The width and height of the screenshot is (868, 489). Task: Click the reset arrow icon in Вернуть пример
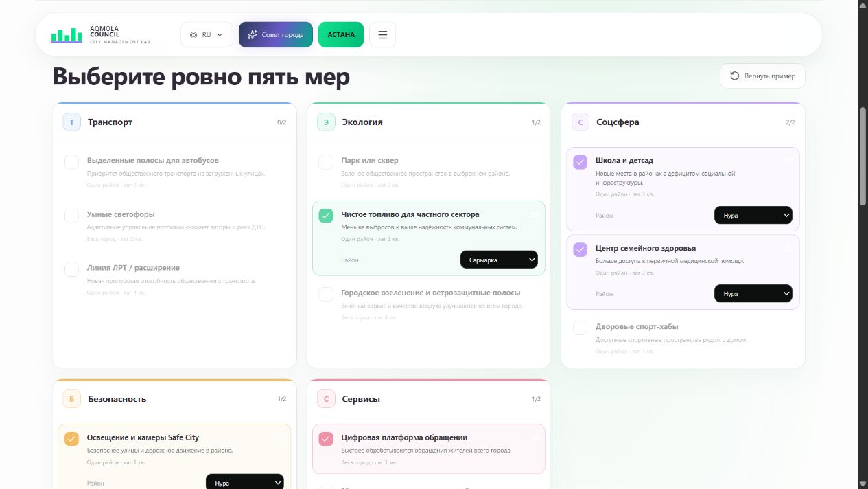coord(734,76)
